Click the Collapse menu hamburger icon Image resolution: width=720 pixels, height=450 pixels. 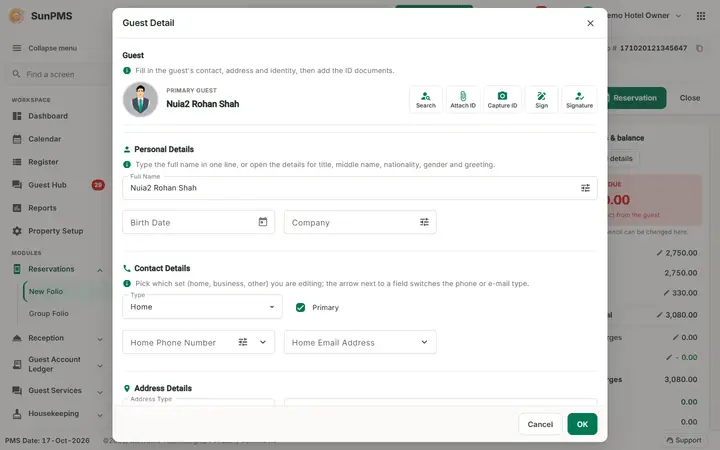(x=17, y=48)
